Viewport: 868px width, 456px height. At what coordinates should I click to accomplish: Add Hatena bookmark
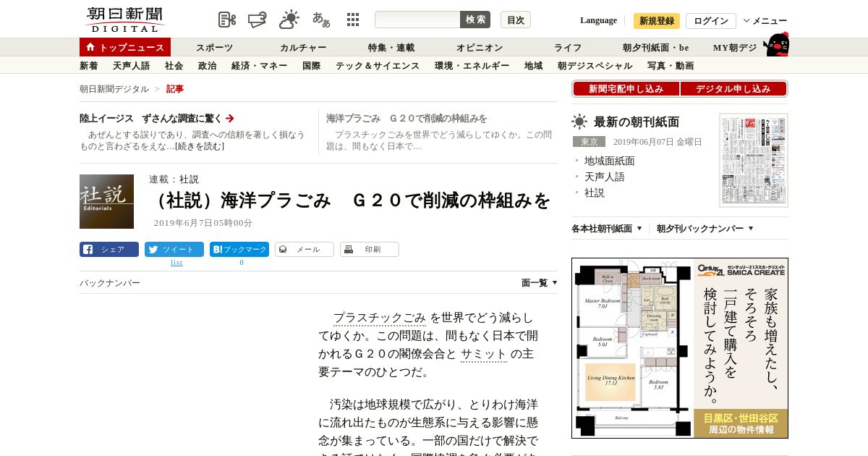coord(239,250)
